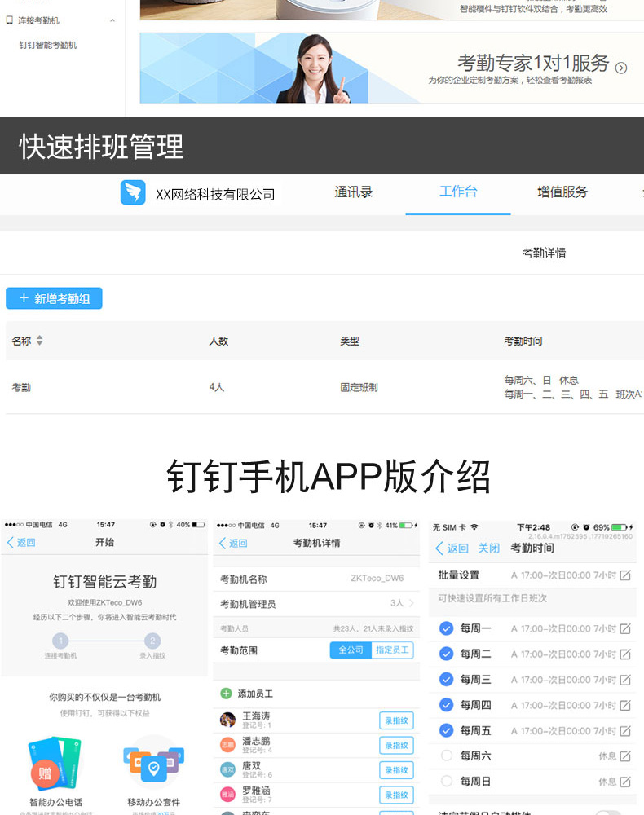Select 全公司 attendance range option
The height and width of the screenshot is (815, 644).
click(351, 650)
